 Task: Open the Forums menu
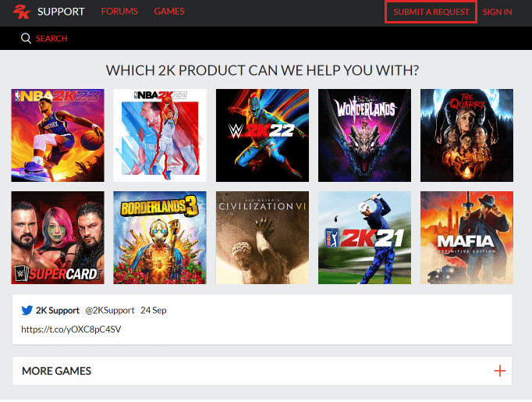click(119, 12)
